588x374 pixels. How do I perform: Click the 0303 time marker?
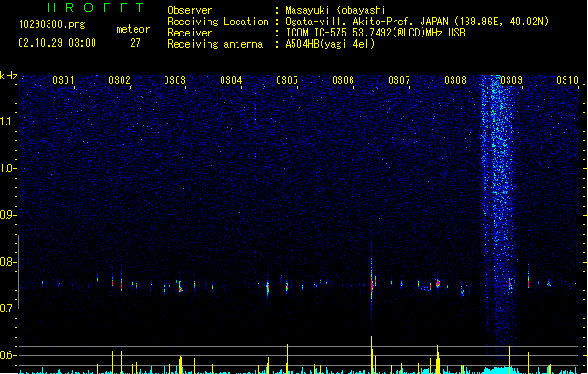click(175, 80)
